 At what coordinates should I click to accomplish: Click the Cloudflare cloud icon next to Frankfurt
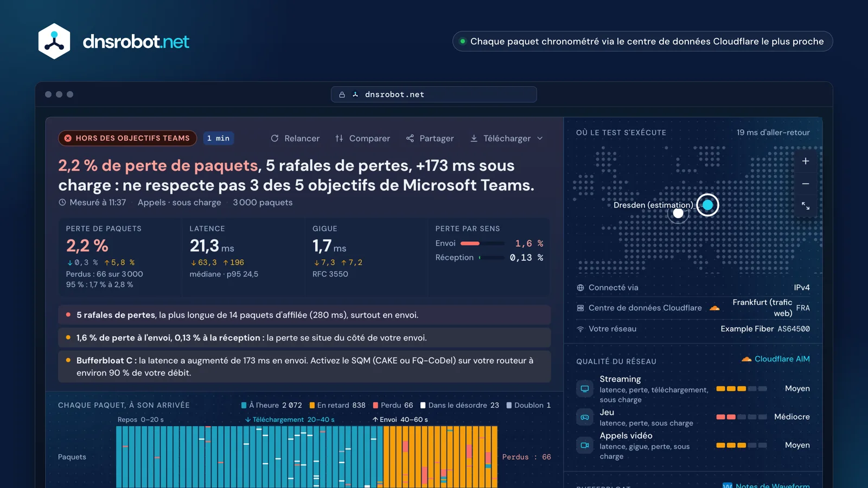[715, 308]
